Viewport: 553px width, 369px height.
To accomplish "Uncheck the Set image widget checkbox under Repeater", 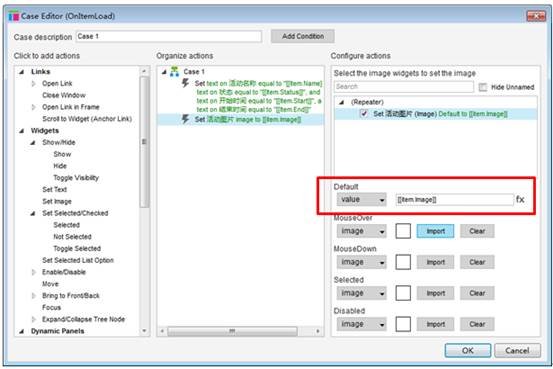I will [x=364, y=114].
